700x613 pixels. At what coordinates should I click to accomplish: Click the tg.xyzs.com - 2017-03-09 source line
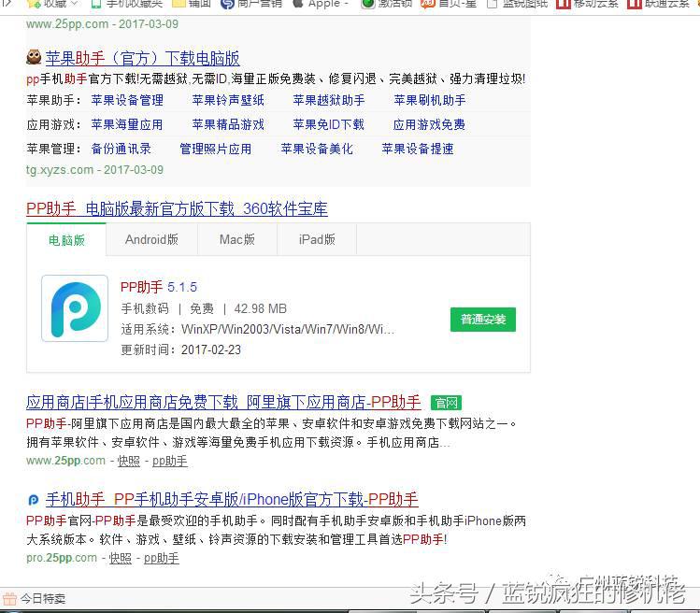pos(94,170)
